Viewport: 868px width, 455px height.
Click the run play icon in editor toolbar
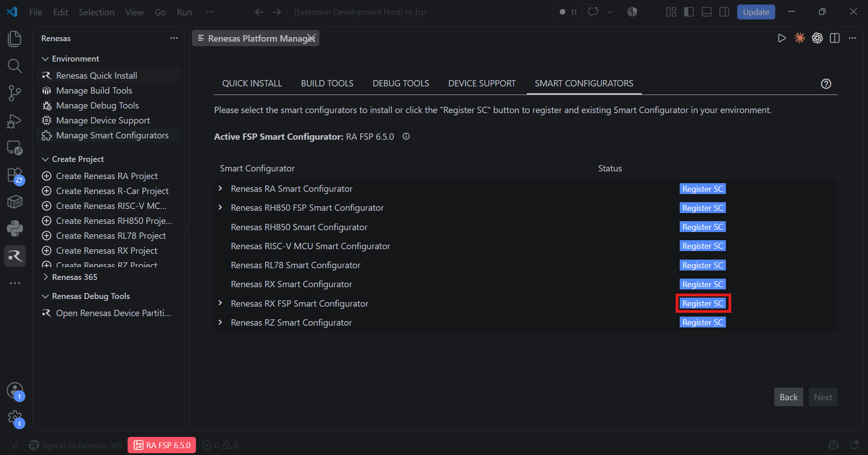click(x=782, y=38)
